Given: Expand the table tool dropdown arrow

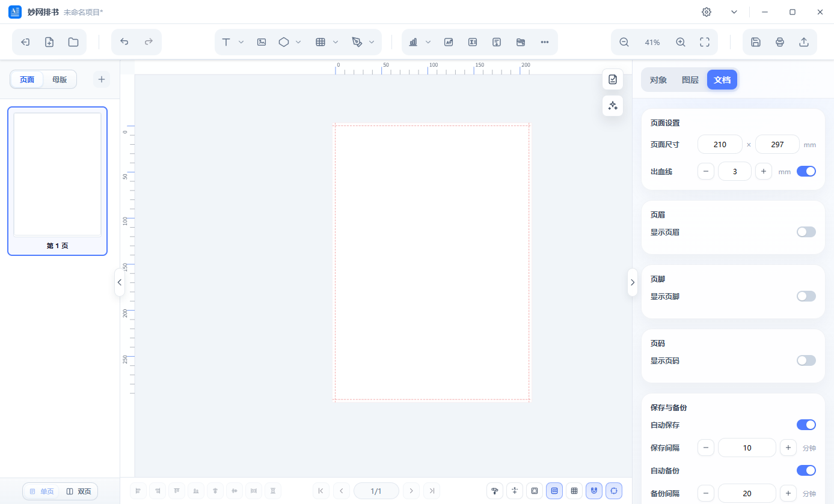Looking at the screenshot, I should (x=336, y=42).
